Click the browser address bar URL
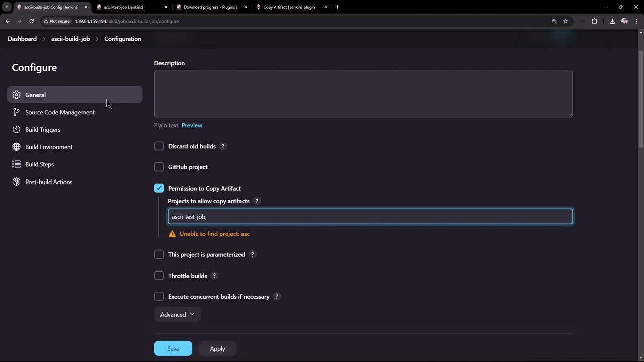Image resolution: width=644 pixels, height=362 pixels. (x=127, y=21)
